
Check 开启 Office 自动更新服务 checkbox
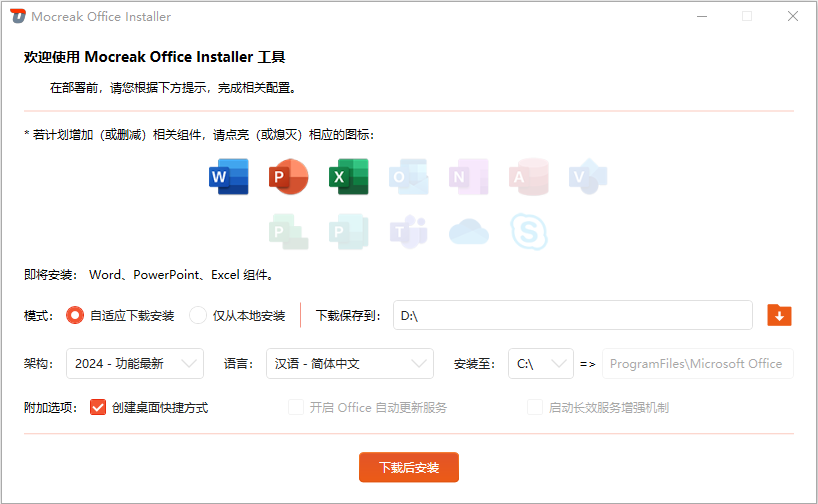(x=296, y=407)
